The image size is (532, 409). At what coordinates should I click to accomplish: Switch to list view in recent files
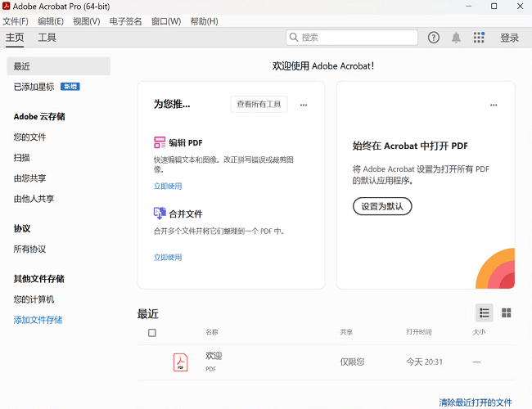pyautogui.click(x=485, y=312)
